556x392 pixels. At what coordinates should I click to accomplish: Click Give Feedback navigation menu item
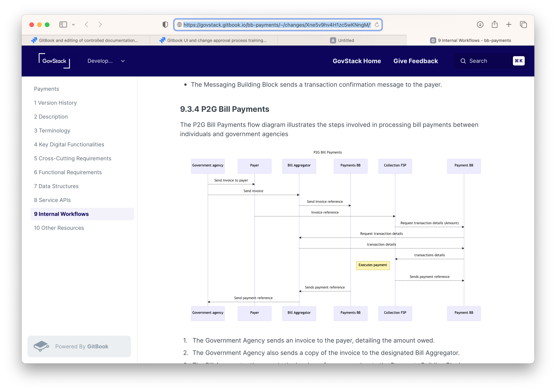pyautogui.click(x=416, y=61)
